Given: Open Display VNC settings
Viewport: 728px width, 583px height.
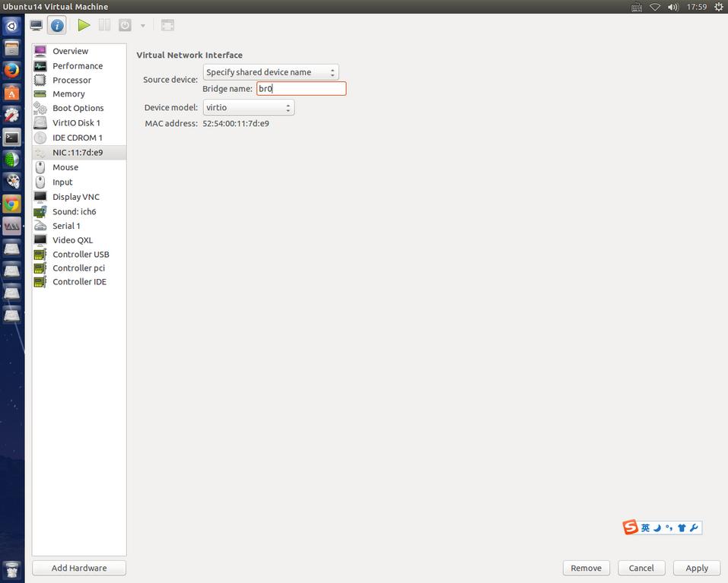Looking at the screenshot, I should (75, 197).
